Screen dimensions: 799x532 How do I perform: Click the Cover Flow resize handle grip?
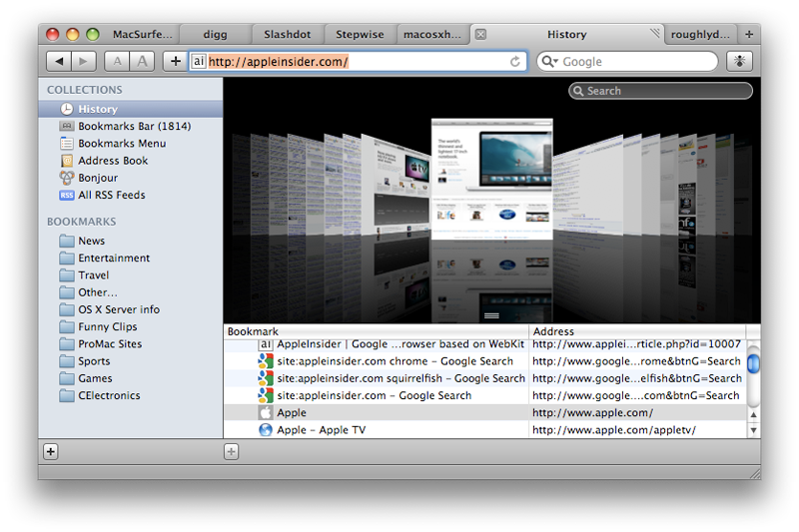click(491, 316)
